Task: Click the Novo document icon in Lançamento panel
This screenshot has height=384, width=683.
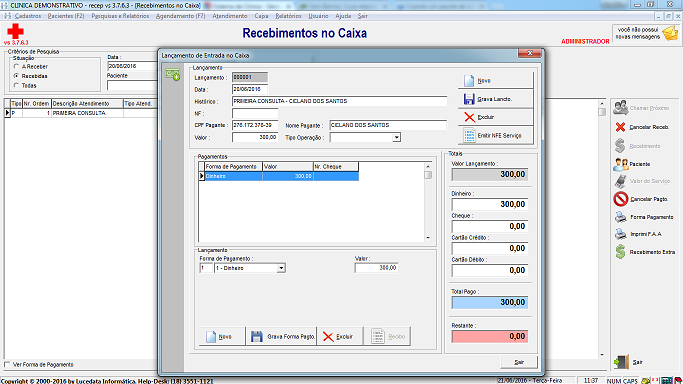Action: click(x=469, y=81)
